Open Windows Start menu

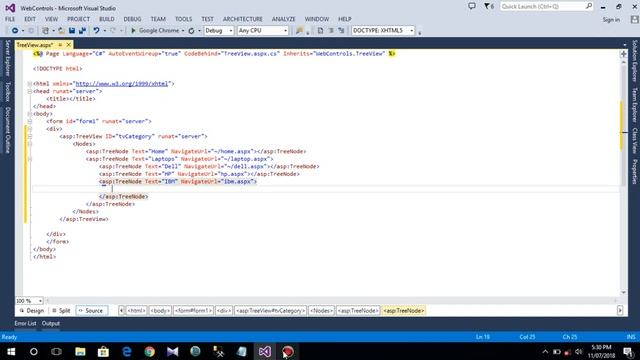[11, 351]
